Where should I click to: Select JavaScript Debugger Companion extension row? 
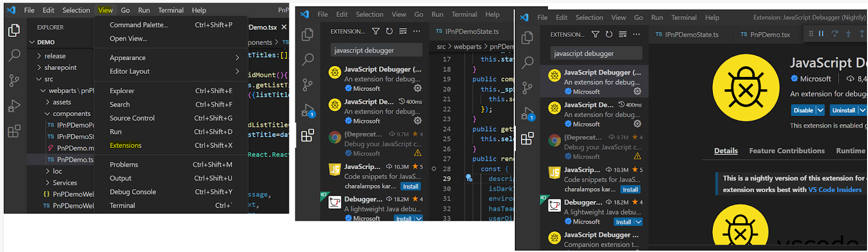(595, 240)
